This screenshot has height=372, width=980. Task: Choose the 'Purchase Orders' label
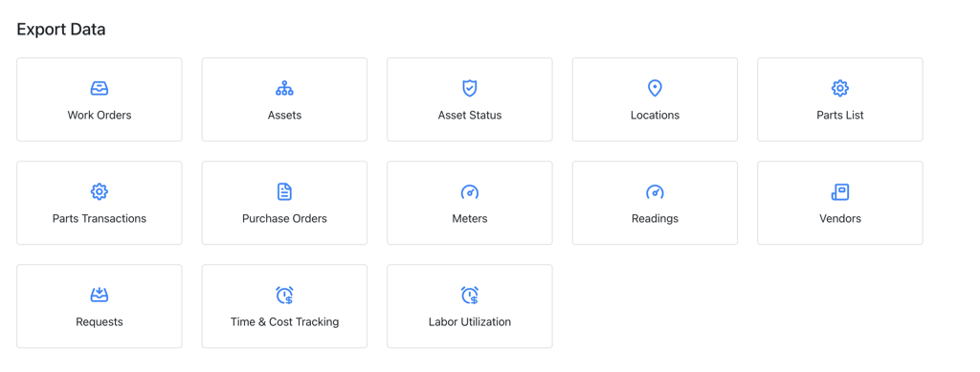pos(284,218)
